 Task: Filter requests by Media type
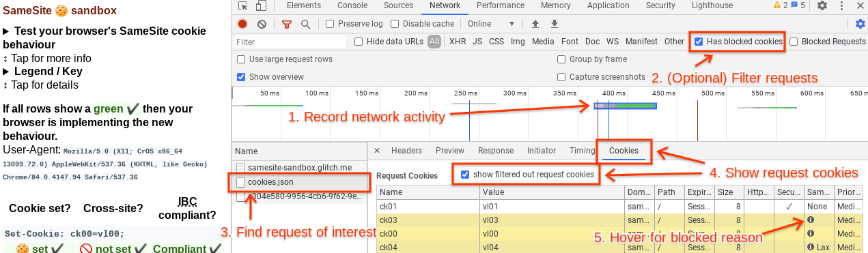[x=543, y=42]
